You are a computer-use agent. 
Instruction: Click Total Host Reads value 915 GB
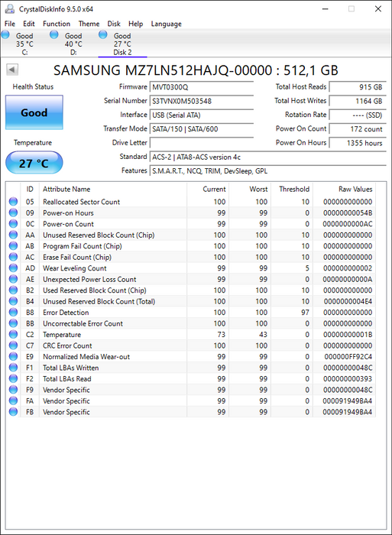point(358,87)
